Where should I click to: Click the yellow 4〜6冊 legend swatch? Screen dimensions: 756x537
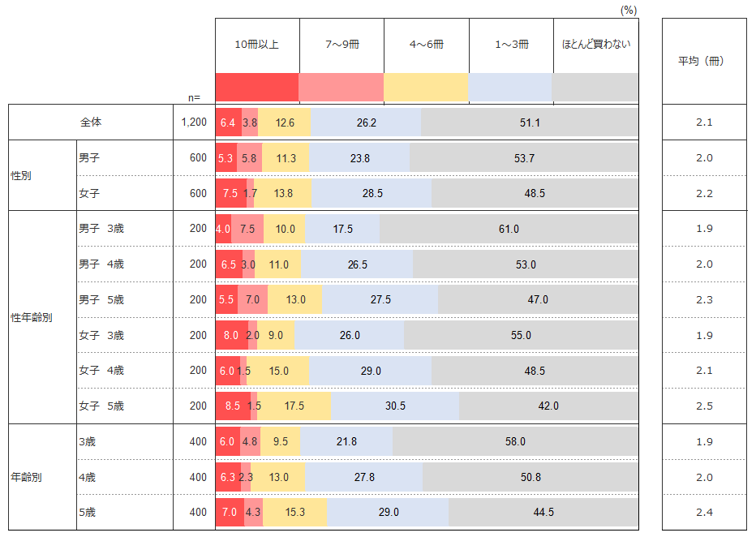click(426, 87)
